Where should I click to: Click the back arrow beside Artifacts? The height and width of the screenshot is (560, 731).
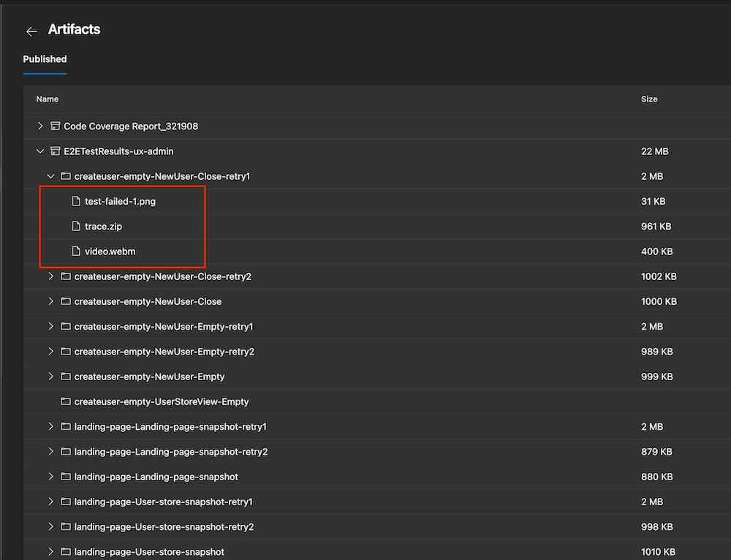31,31
